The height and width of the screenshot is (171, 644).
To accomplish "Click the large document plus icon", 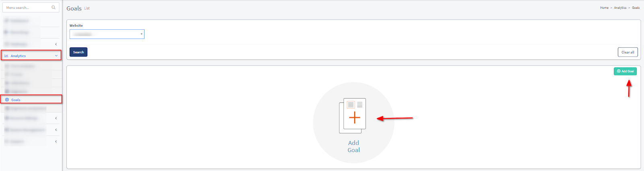I will pos(353,116).
